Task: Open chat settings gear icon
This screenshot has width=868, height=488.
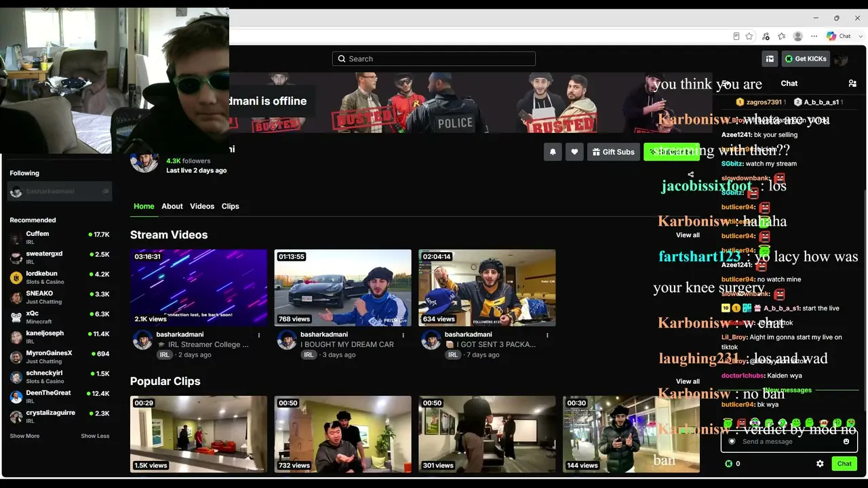Action: coord(820,464)
